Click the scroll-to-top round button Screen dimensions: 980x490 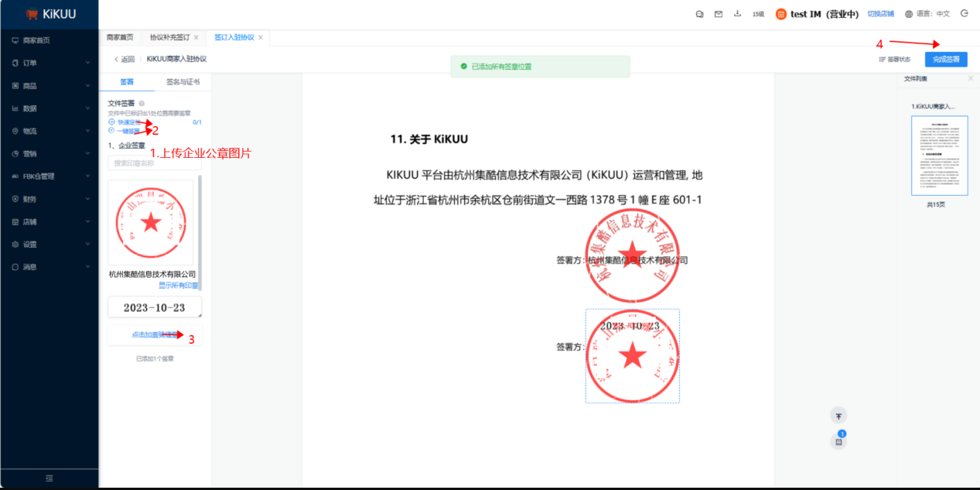[838, 416]
